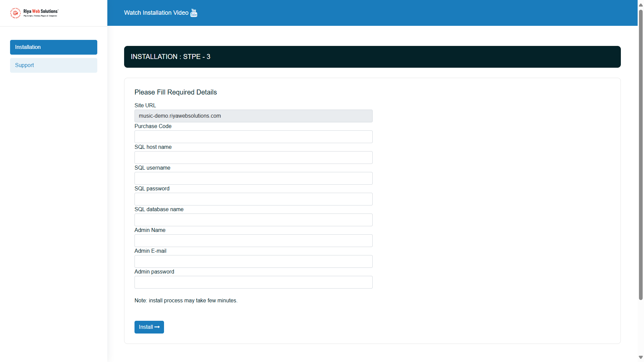Select the SQL host name input
This screenshot has height=362, width=644.
tap(253, 158)
